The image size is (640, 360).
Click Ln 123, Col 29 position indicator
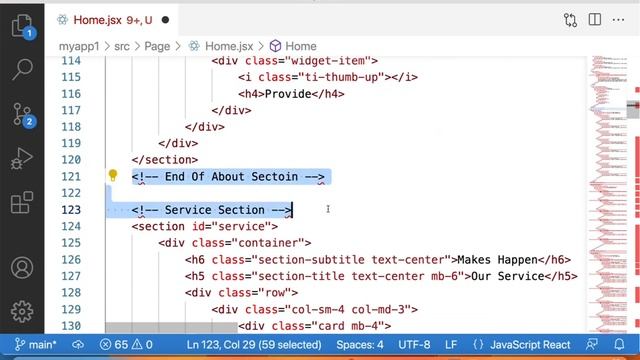coord(254,345)
